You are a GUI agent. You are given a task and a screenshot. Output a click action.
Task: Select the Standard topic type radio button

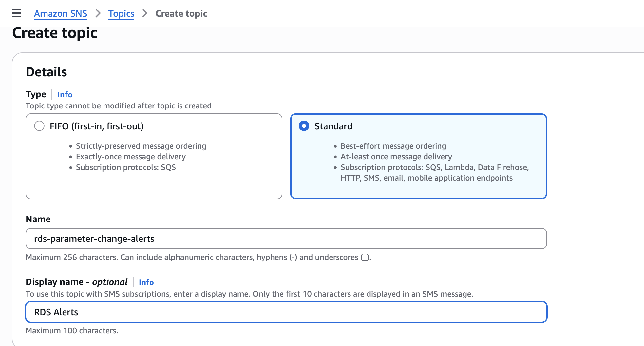[304, 125]
